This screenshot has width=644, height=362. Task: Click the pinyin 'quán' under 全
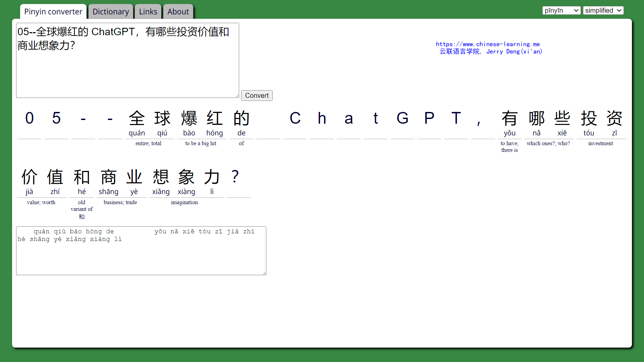coord(137,133)
